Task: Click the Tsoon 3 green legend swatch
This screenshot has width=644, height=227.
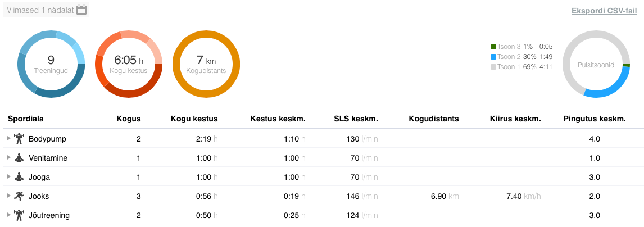Action: [493, 47]
